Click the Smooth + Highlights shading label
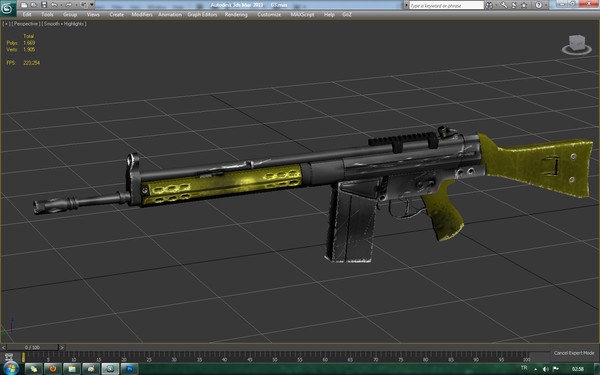 pyautogui.click(x=64, y=24)
